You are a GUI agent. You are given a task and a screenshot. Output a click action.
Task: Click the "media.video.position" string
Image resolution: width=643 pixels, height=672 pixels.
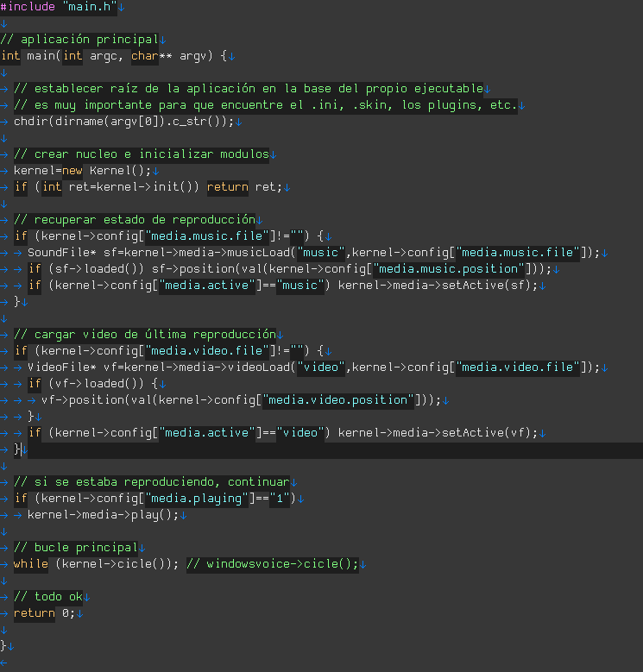click(x=337, y=399)
